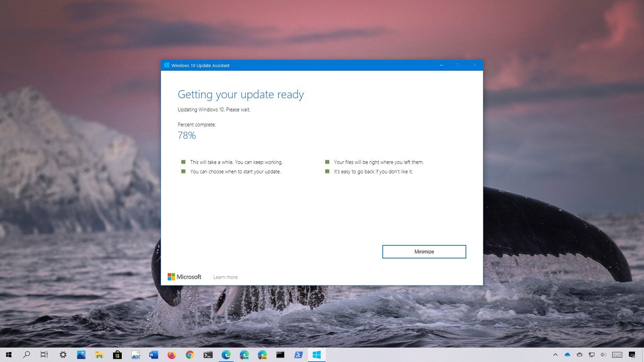The height and width of the screenshot is (362, 644).
Task: Click the Windows 10 Update Assistant taskbar icon
Action: (317, 355)
